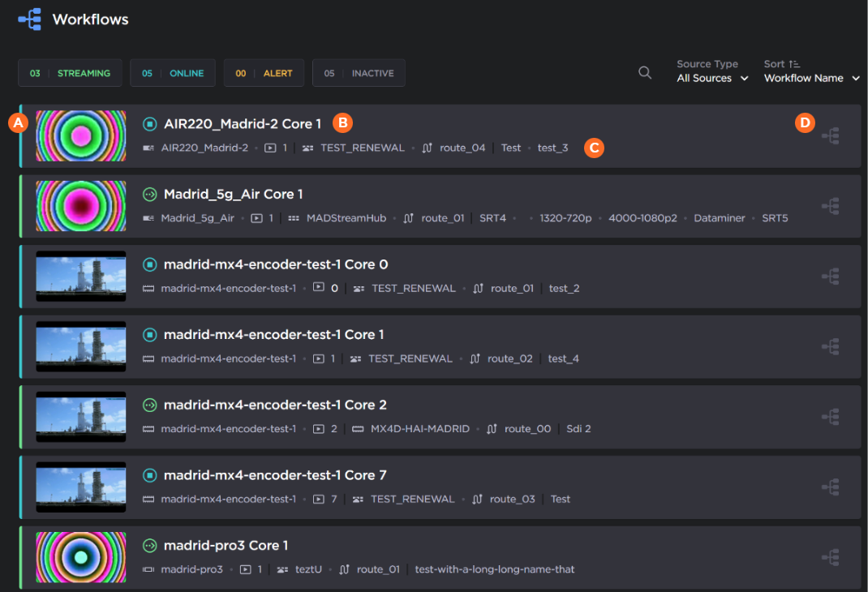This screenshot has height=592, width=868.
Task: Open workflow diagram icon for Madrid_5g_Air Core 1
Action: pyautogui.click(x=830, y=207)
